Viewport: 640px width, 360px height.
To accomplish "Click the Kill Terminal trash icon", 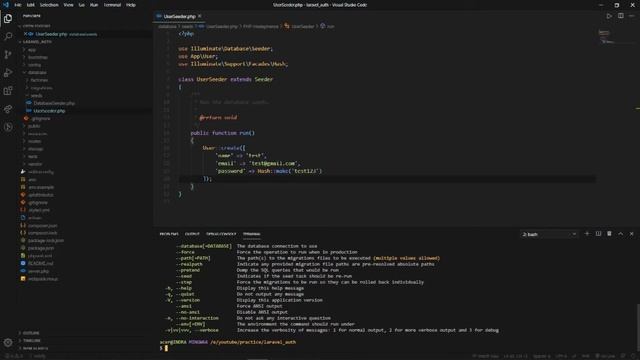I will point(609,234).
